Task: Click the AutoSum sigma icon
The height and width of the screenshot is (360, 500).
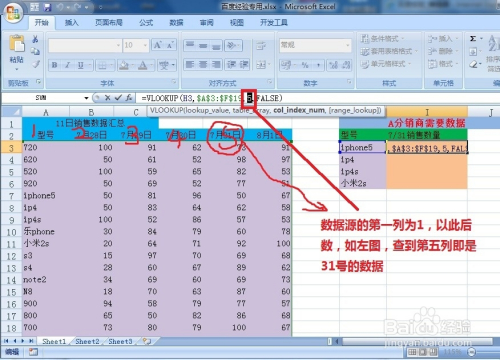Action: click(473, 39)
